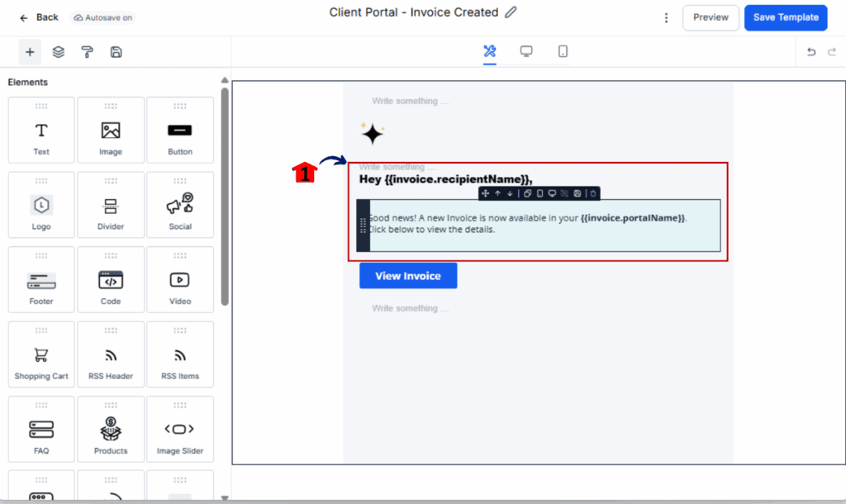This screenshot has width=846, height=504.
Task: Click the 'Client Portal - Invoice Created' title
Action: [x=414, y=12]
